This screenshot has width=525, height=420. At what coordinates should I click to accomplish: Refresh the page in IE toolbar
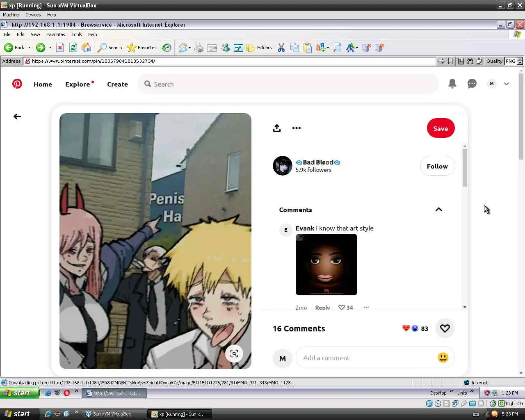click(73, 48)
